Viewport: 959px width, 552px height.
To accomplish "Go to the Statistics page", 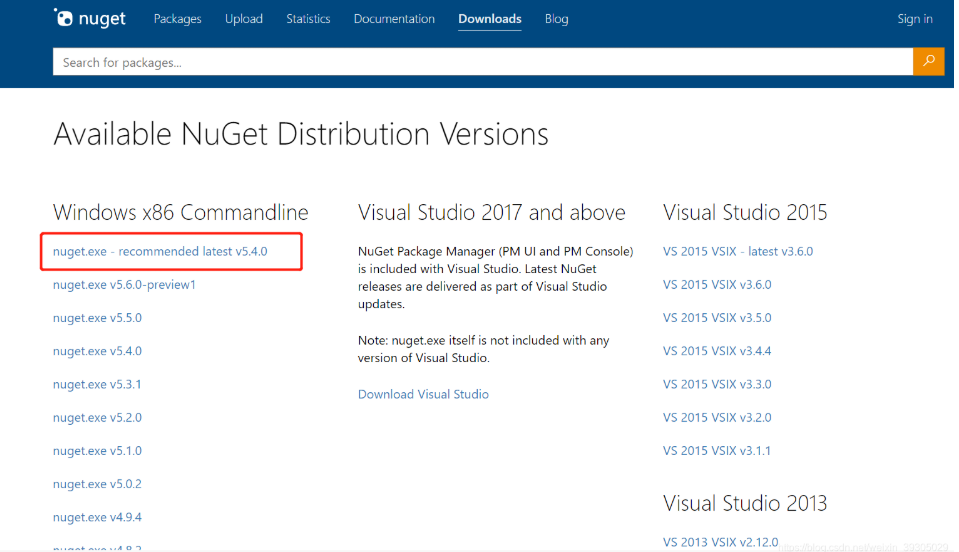I will point(308,19).
